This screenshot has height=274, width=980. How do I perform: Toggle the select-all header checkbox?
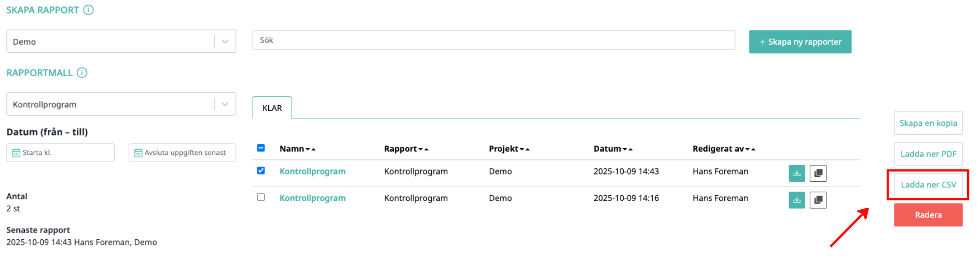(x=261, y=148)
